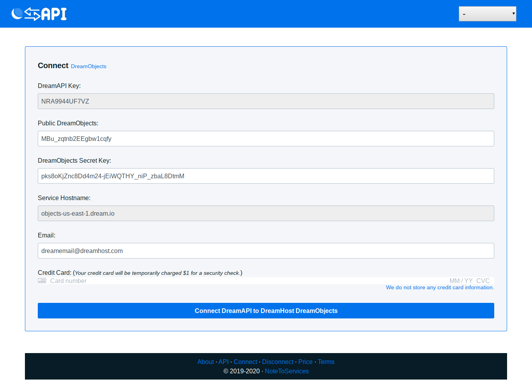
Task: Click the '© 2019-2020' copyright text
Action: coord(241,371)
